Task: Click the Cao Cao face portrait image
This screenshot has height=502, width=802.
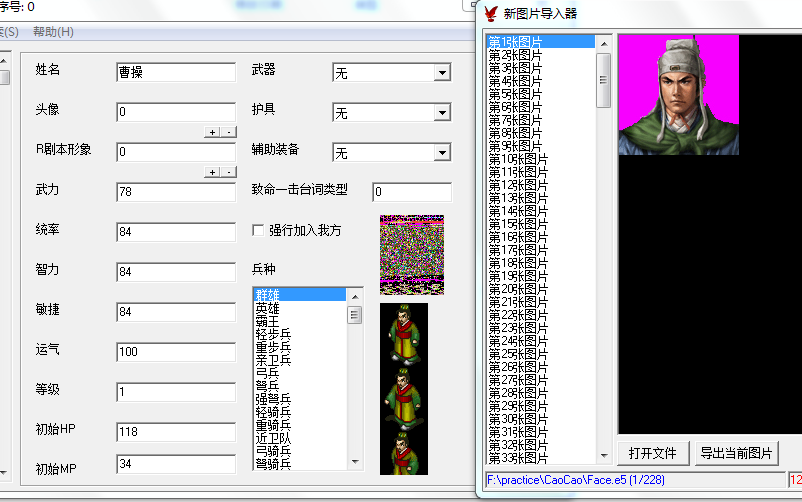Action: pos(678,95)
